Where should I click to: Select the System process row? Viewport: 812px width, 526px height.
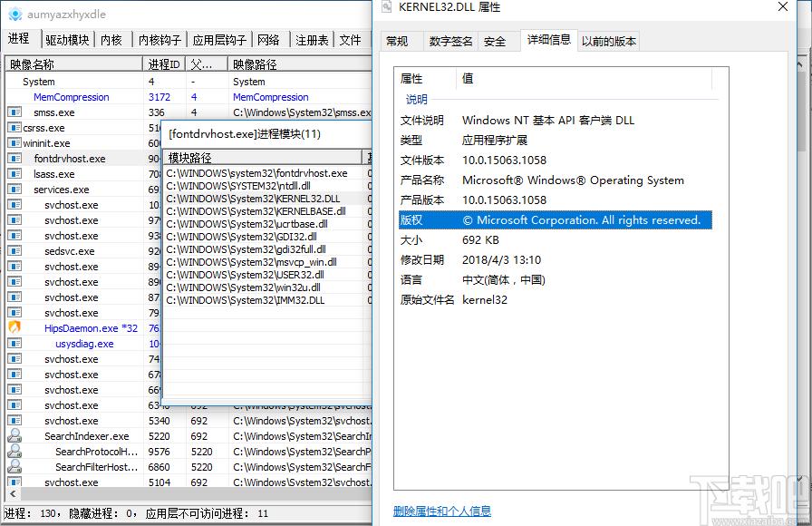click(188, 82)
